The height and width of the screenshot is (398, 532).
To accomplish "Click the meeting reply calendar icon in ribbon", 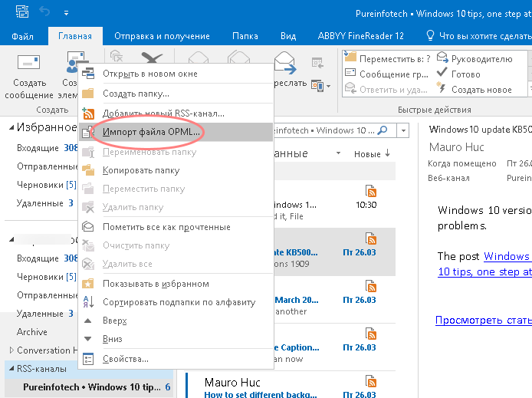I will [x=317, y=63].
